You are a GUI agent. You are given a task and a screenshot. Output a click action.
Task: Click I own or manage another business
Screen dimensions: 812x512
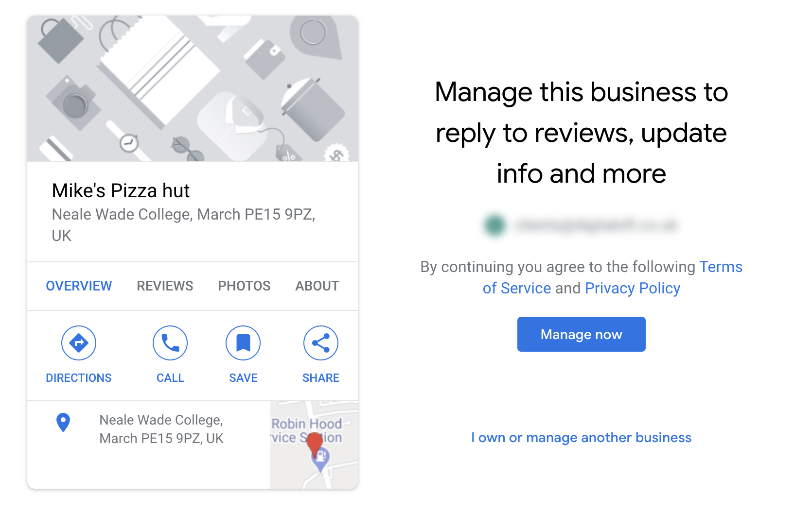(581, 438)
